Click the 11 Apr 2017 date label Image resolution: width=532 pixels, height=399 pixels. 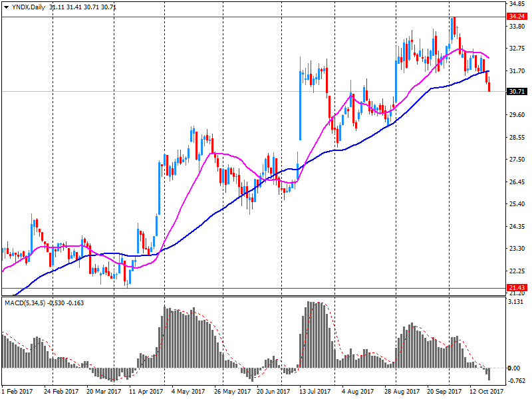146,392
